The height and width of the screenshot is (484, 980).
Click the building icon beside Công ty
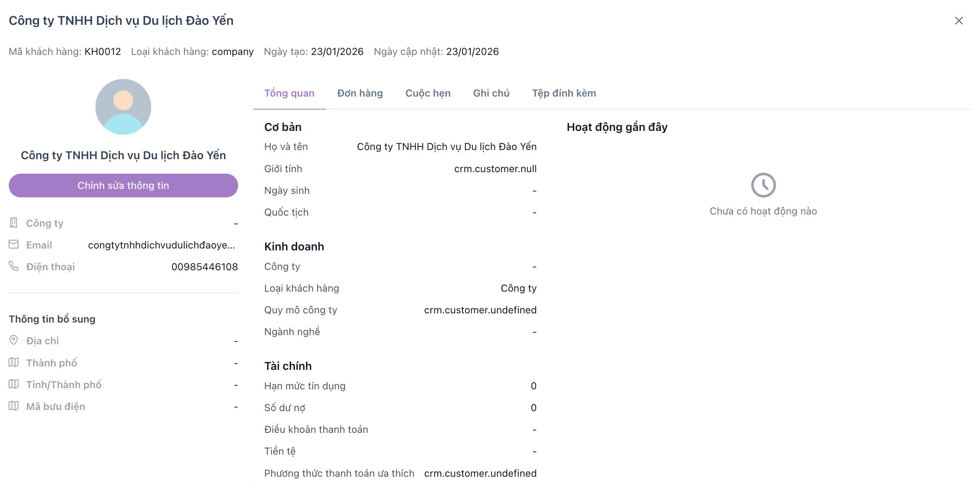[14, 223]
